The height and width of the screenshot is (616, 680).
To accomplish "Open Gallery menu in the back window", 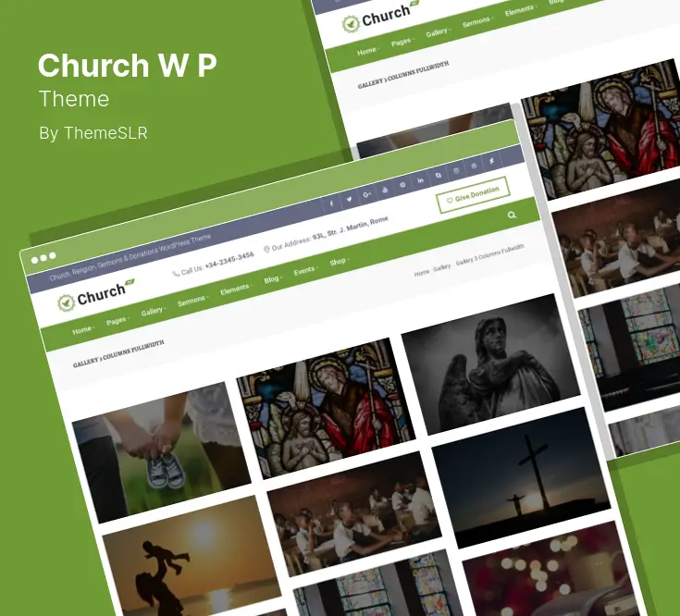I will (x=438, y=32).
